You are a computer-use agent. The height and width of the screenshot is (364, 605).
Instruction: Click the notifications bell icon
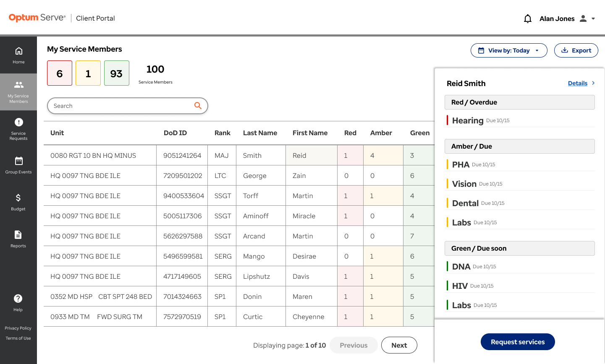[528, 18]
